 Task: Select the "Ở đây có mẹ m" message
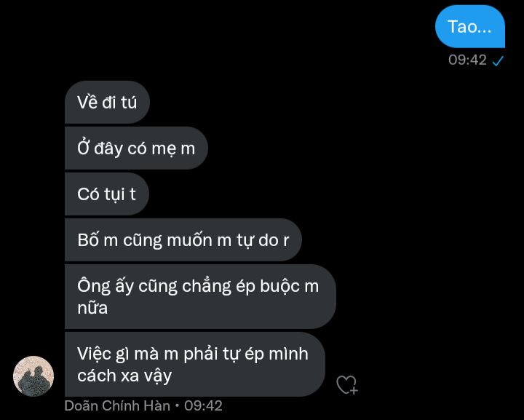pos(136,148)
